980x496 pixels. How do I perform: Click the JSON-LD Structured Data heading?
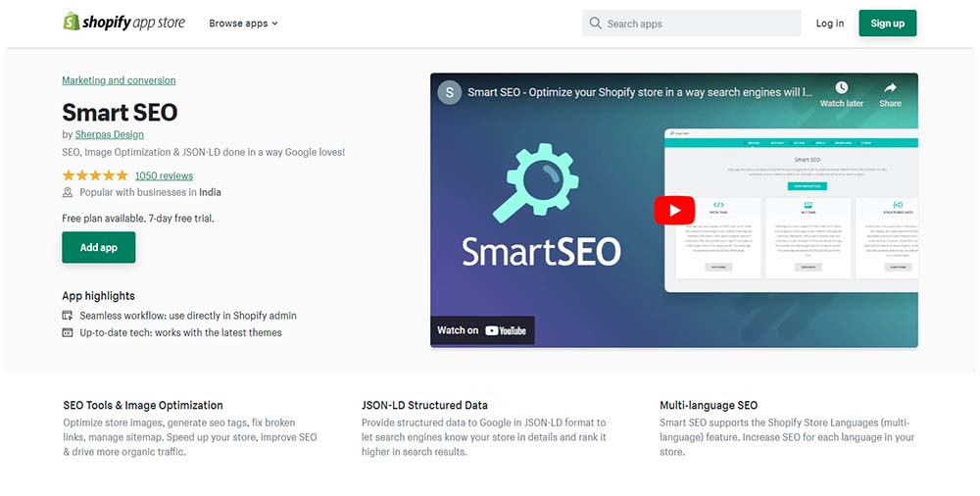point(424,405)
